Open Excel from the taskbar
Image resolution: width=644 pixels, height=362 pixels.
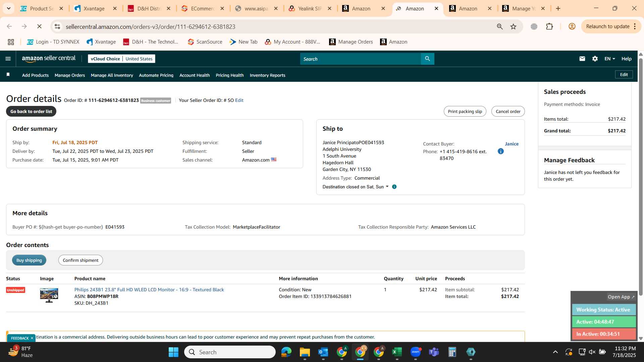[x=397, y=352]
